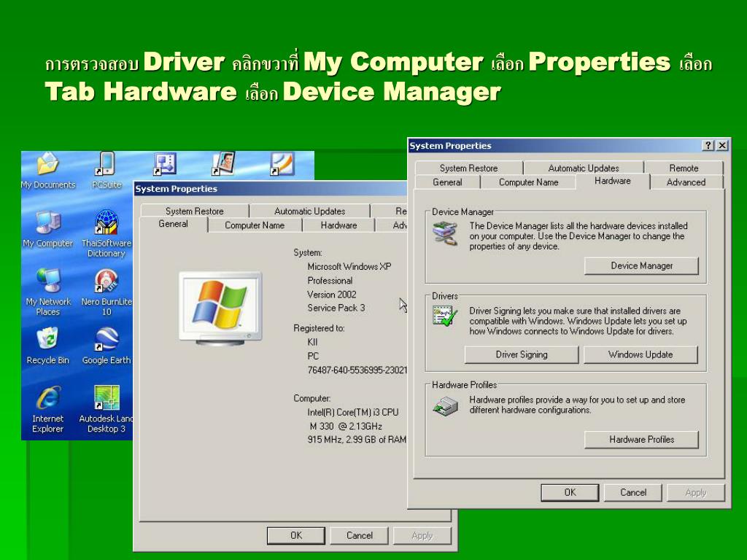Open the My Computer desktop icon
747x560 pixels.
click(x=47, y=230)
